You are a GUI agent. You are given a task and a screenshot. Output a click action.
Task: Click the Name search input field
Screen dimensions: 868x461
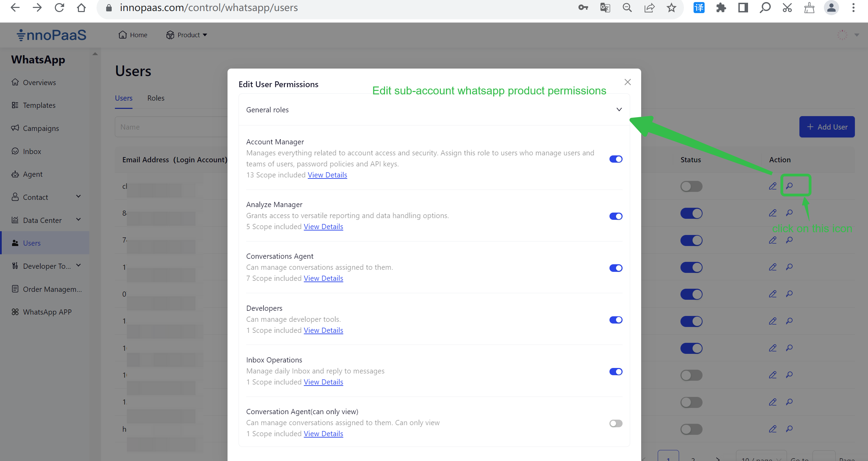point(171,127)
